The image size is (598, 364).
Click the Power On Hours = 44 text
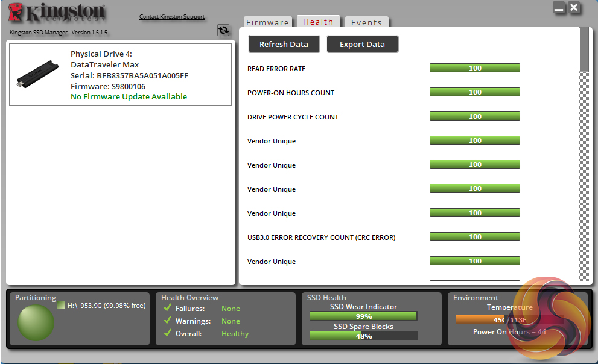[x=509, y=332]
